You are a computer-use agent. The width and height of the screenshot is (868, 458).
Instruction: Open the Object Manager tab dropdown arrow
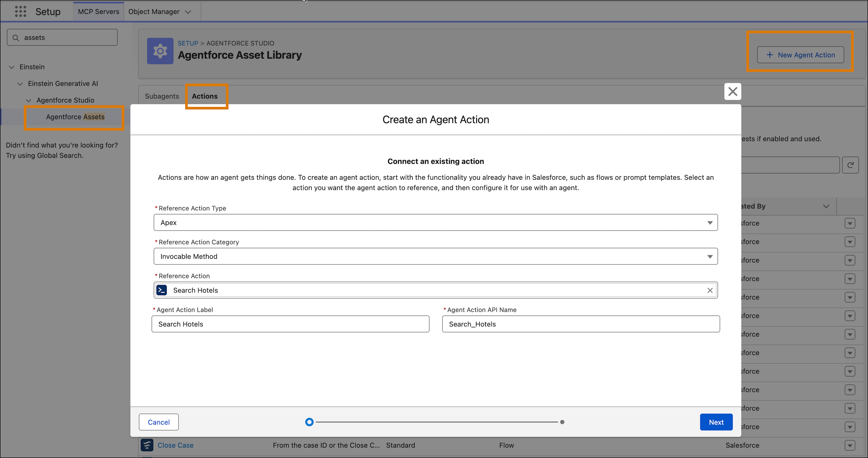[188, 12]
